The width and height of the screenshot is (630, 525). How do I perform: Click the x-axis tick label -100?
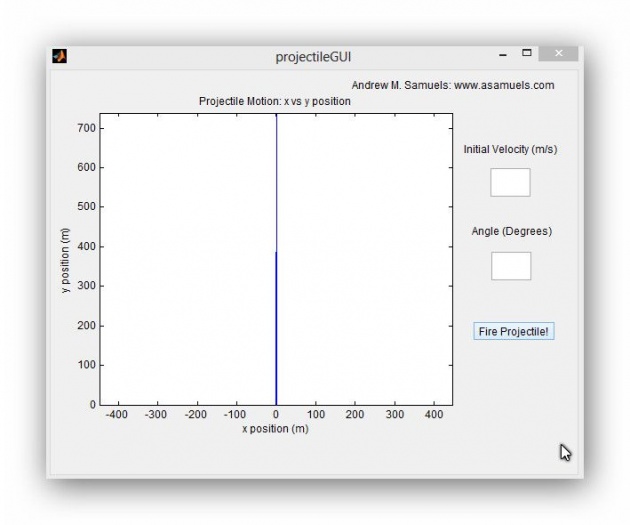pos(235,414)
